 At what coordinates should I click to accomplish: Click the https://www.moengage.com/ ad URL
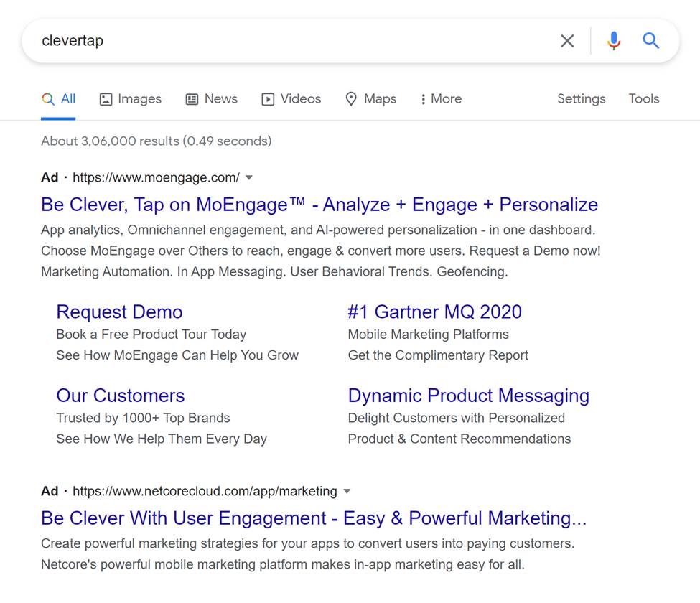(157, 177)
